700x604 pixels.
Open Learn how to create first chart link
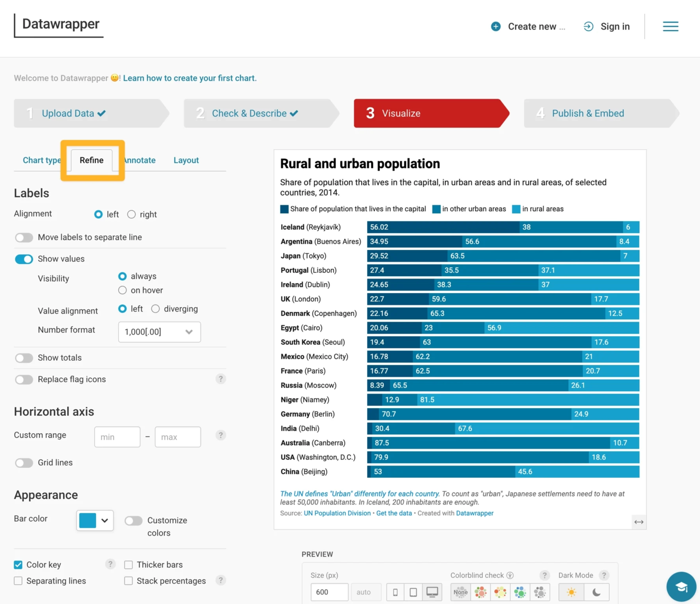pos(190,78)
